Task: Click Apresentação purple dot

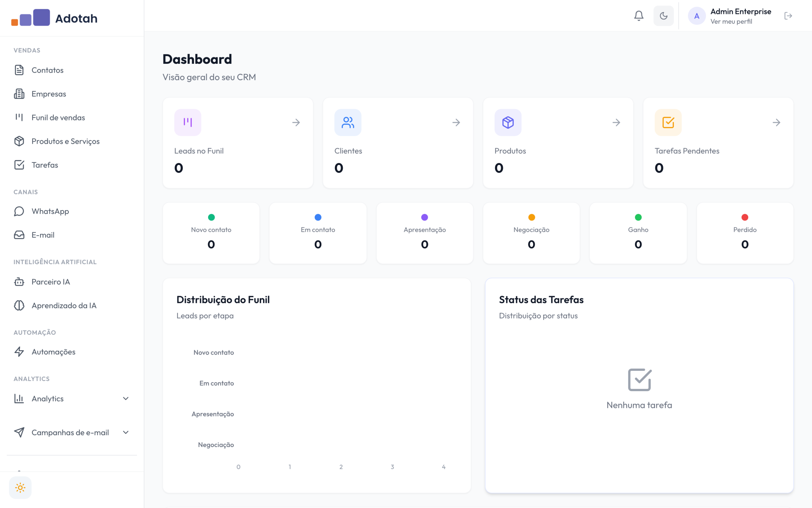Action: 424,217
